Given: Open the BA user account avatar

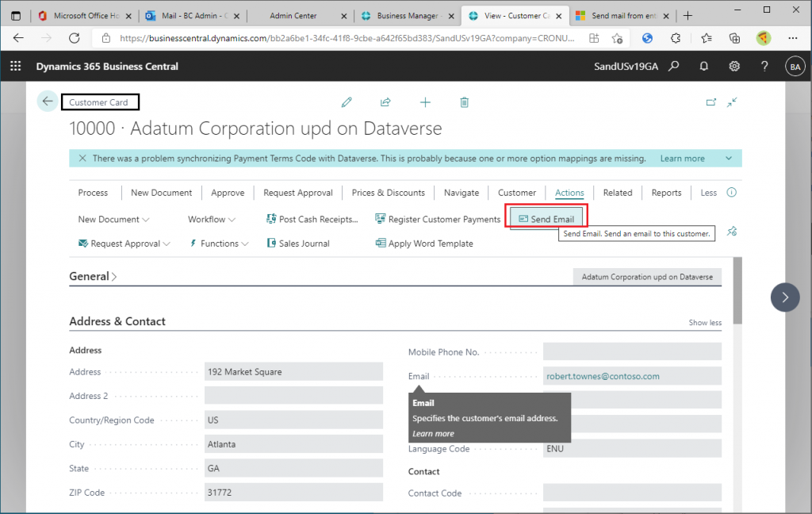Looking at the screenshot, I should pos(795,67).
